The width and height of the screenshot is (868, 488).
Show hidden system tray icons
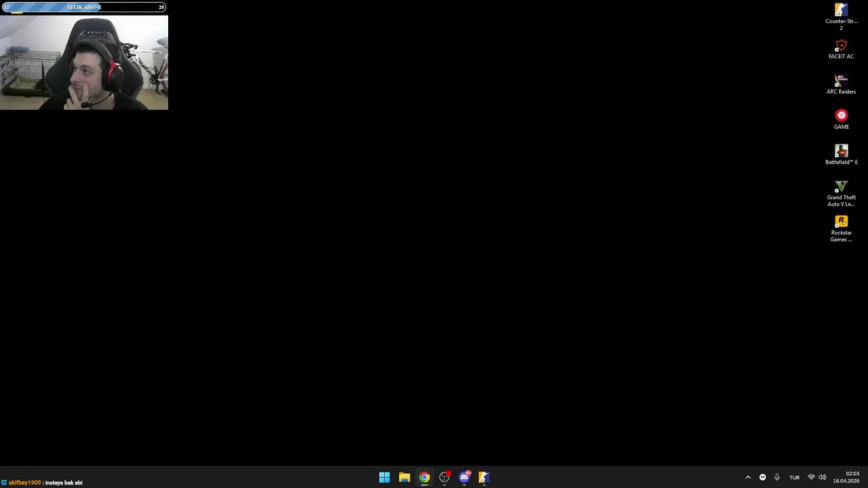[x=748, y=477]
